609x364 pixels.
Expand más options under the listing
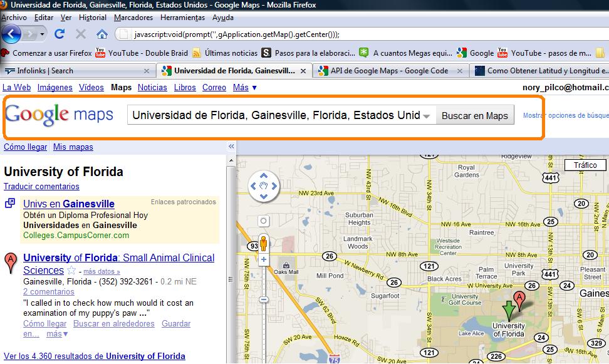56,333
